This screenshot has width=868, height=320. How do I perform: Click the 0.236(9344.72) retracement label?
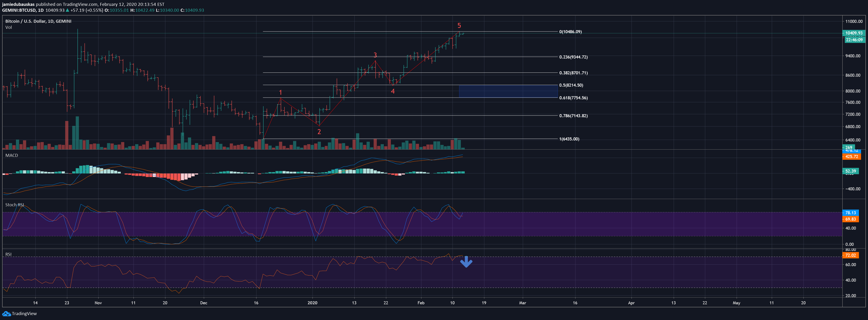(x=573, y=57)
